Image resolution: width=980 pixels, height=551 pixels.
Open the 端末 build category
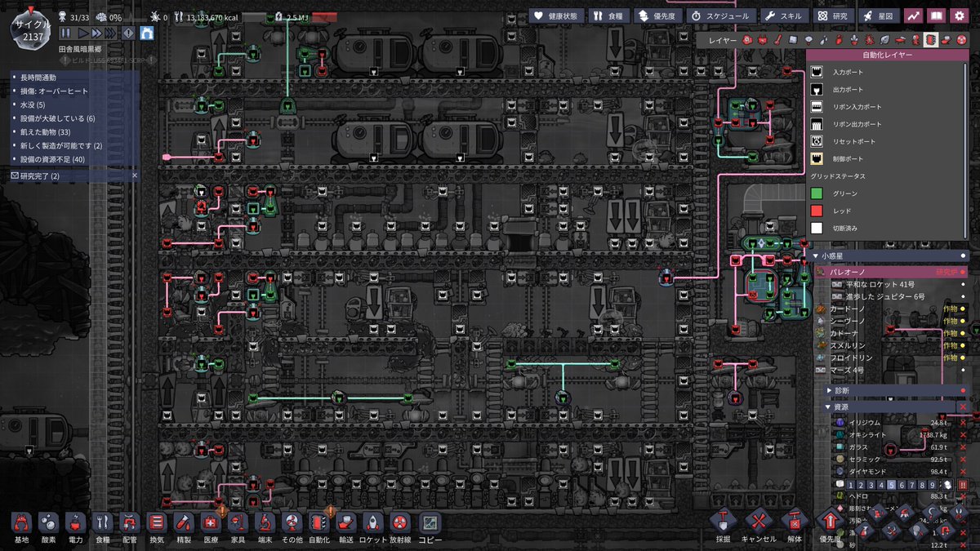pos(265,527)
